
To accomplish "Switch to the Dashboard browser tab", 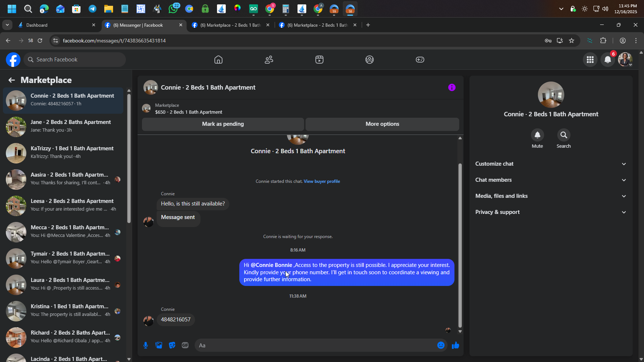I will coord(57,25).
